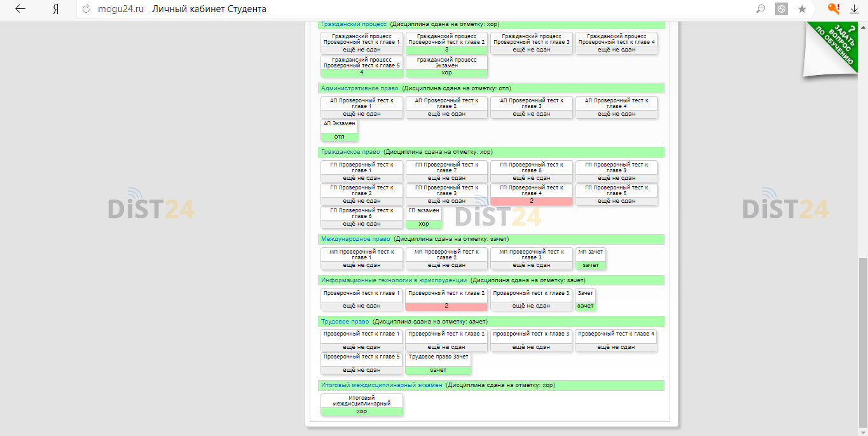Open the "Международное право" discipline link
This screenshot has width=868, height=436.
(x=355, y=240)
